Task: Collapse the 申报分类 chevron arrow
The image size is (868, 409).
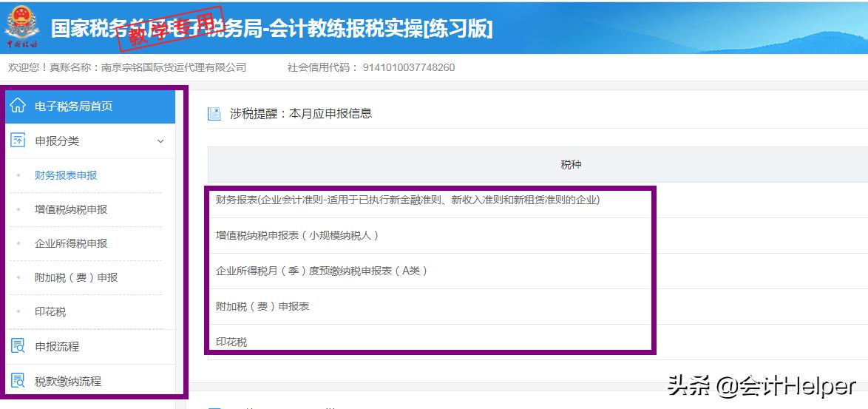Action: point(160,141)
